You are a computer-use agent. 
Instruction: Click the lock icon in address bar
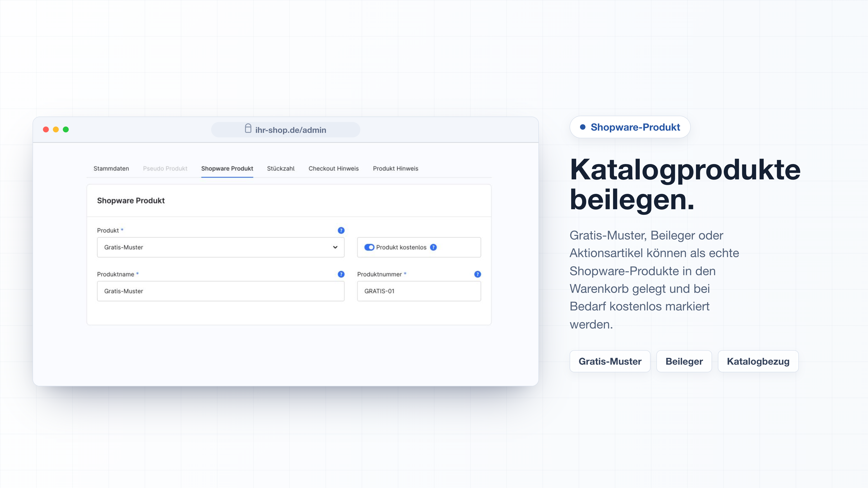coord(248,128)
